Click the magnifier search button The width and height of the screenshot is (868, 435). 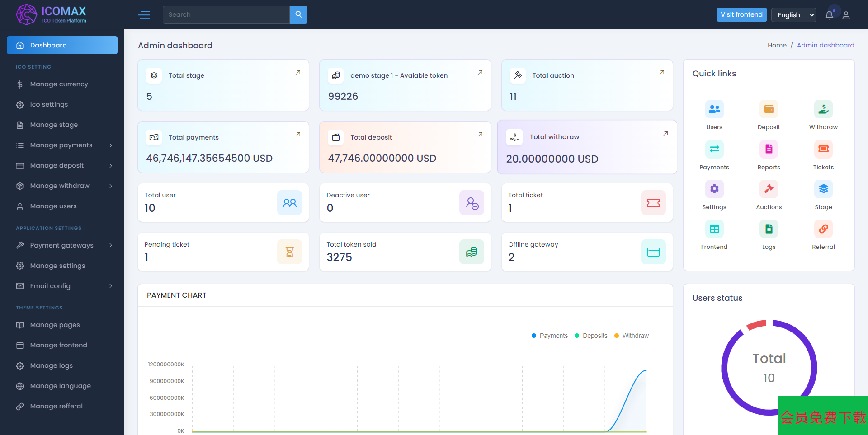pos(298,15)
